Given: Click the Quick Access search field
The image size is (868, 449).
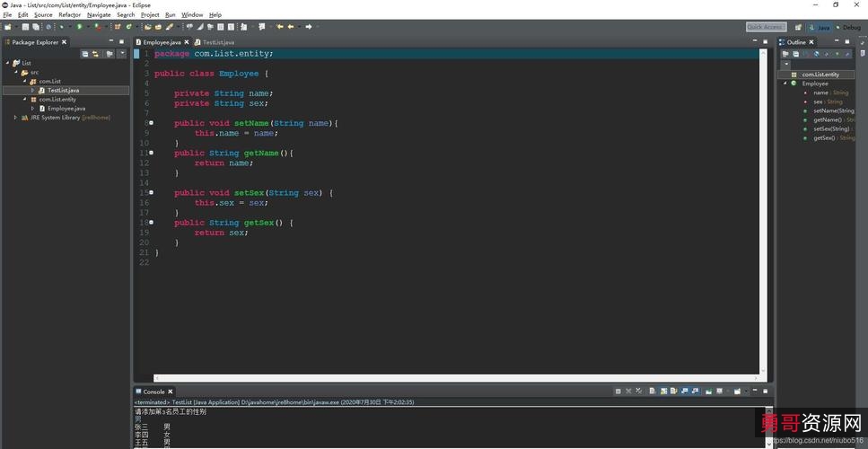Looking at the screenshot, I should click(x=766, y=27).
